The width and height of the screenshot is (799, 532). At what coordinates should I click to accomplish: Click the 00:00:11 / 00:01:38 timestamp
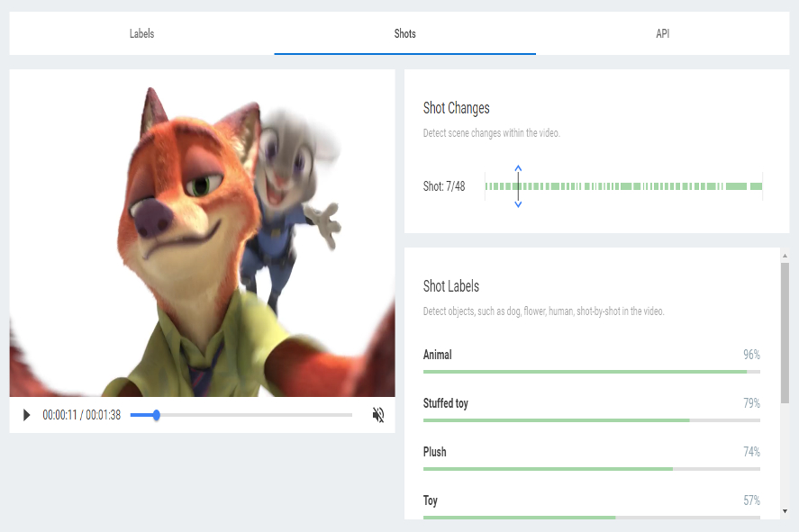pos(82,415)
